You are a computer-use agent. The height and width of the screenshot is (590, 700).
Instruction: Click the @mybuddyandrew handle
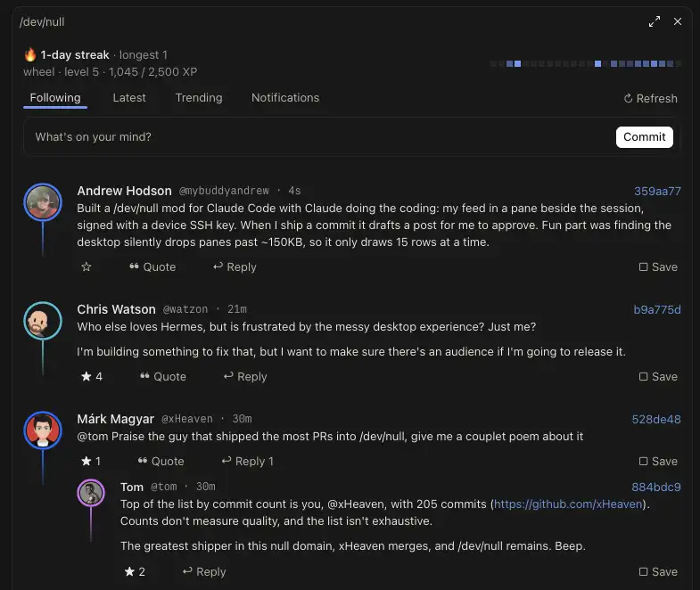point(224,191)
